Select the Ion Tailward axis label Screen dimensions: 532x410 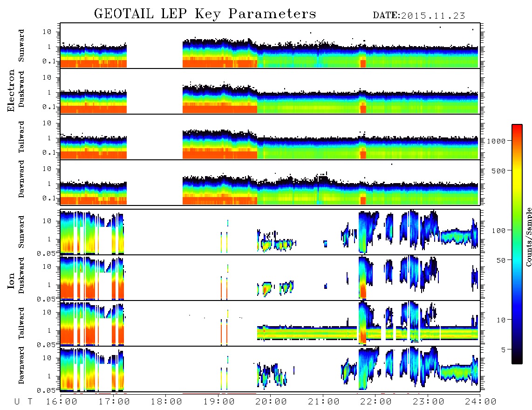tap(21, 323)
